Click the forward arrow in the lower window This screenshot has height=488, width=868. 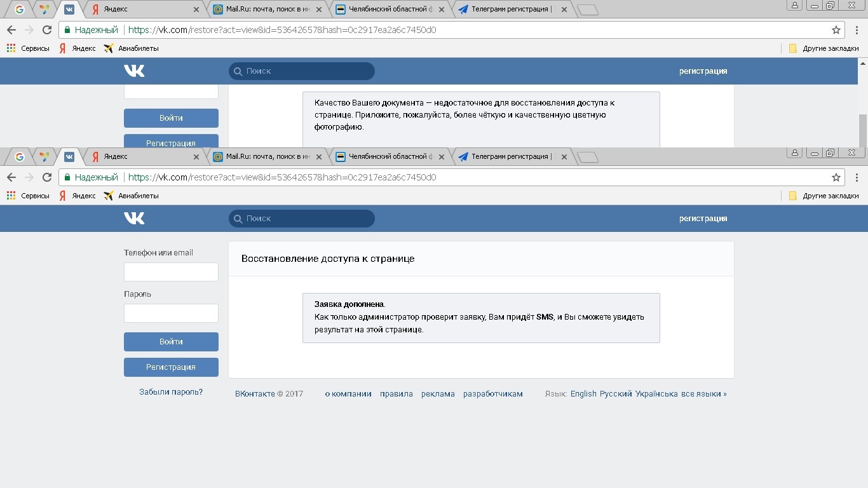click(29, 177)
